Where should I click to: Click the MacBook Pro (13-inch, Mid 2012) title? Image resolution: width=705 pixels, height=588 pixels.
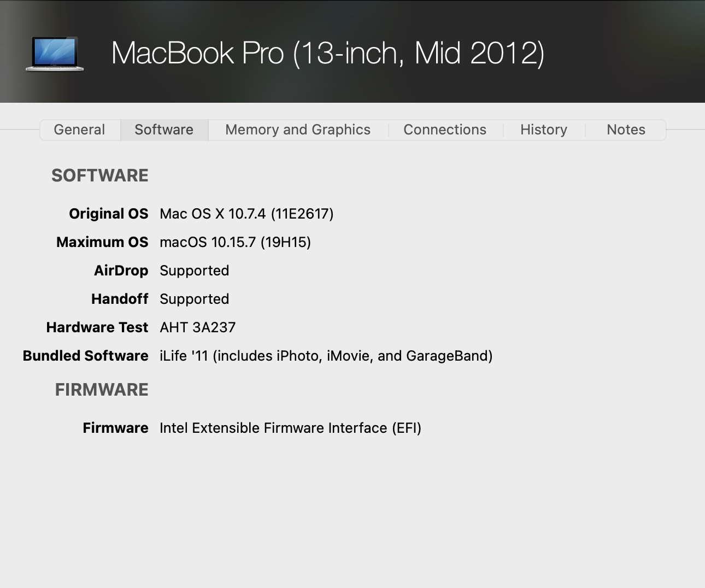(328, 54)
